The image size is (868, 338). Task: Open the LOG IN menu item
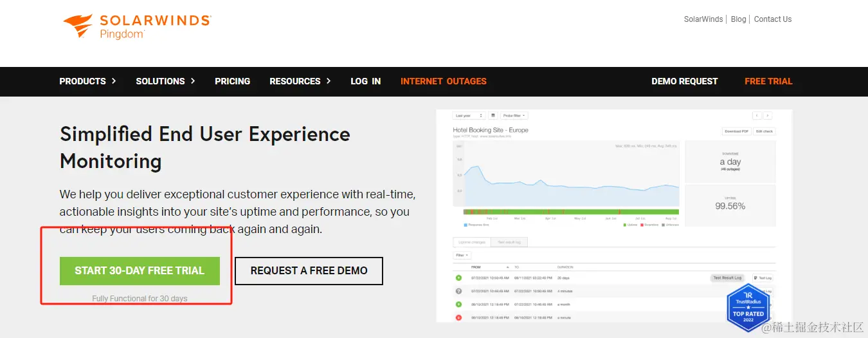[x=366, y=81]
